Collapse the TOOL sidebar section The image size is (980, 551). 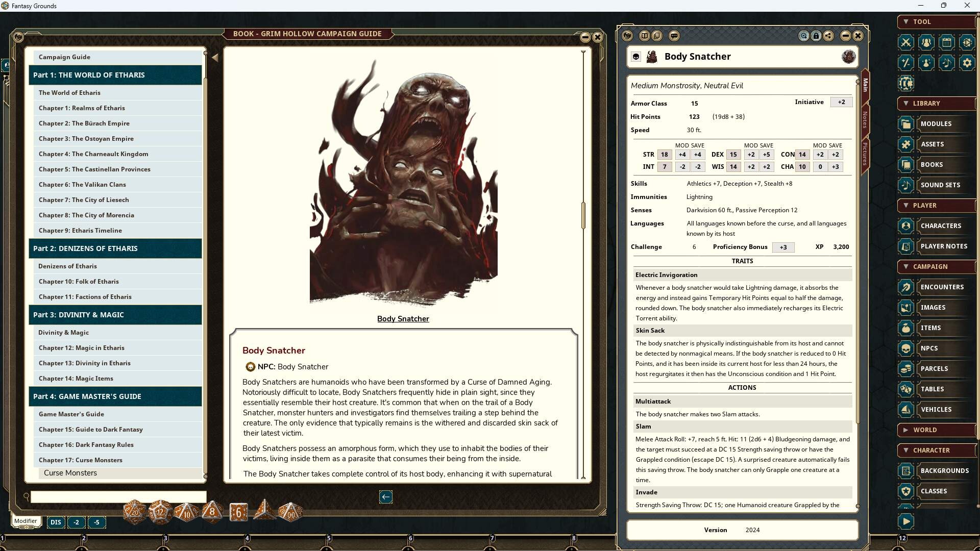pos(937,22)
